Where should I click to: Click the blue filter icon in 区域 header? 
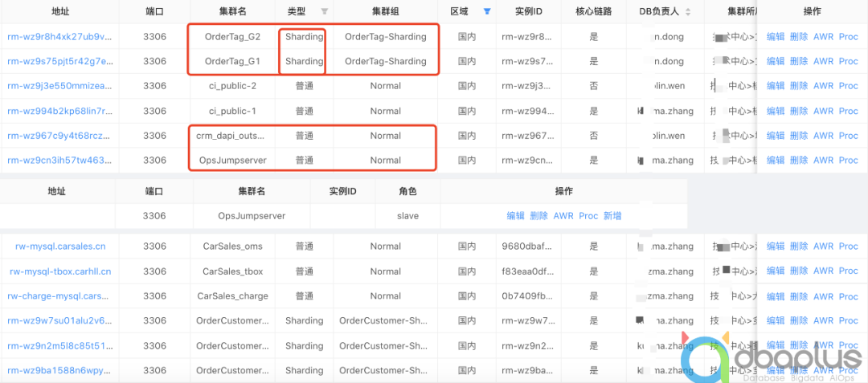486,11
